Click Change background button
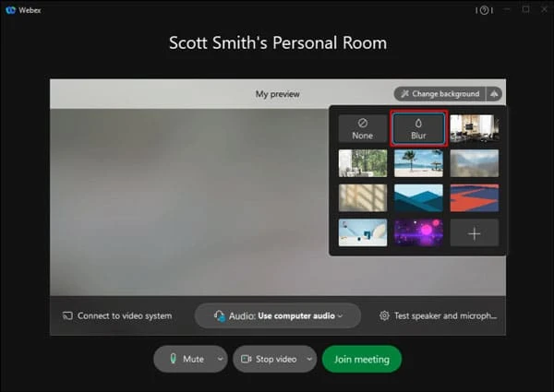The image size is (554, 392). pyautogui.click(x=440, y=94)
